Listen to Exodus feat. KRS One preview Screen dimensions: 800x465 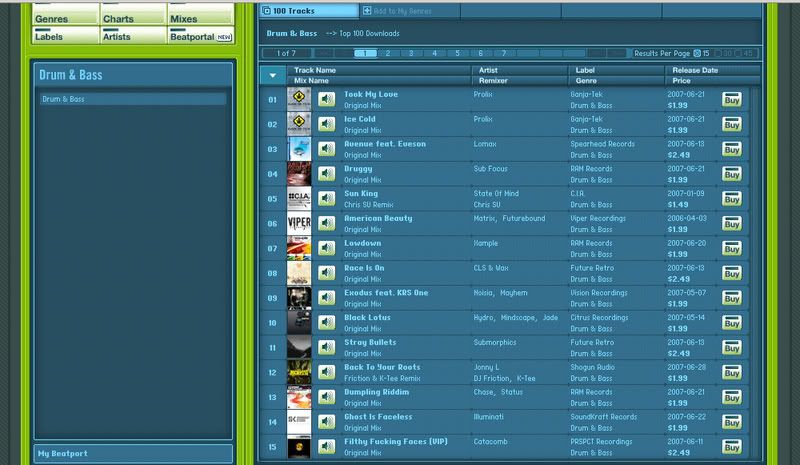[326, 298]
